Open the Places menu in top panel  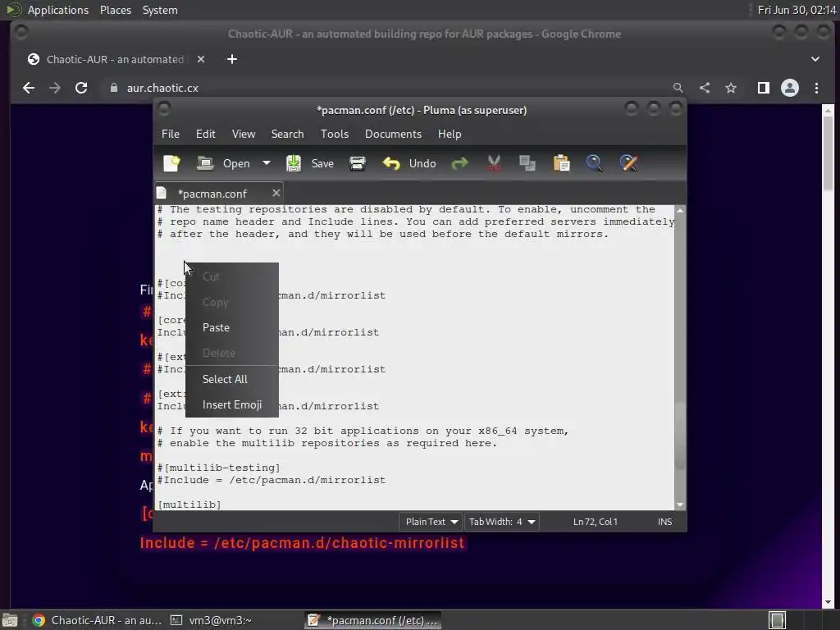(115, 10)
